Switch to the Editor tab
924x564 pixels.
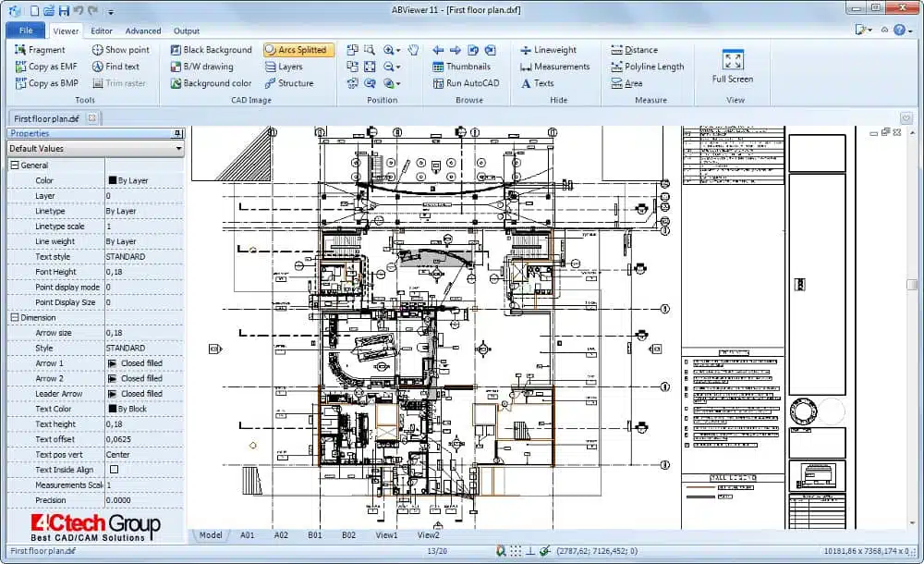pos(101,31)
